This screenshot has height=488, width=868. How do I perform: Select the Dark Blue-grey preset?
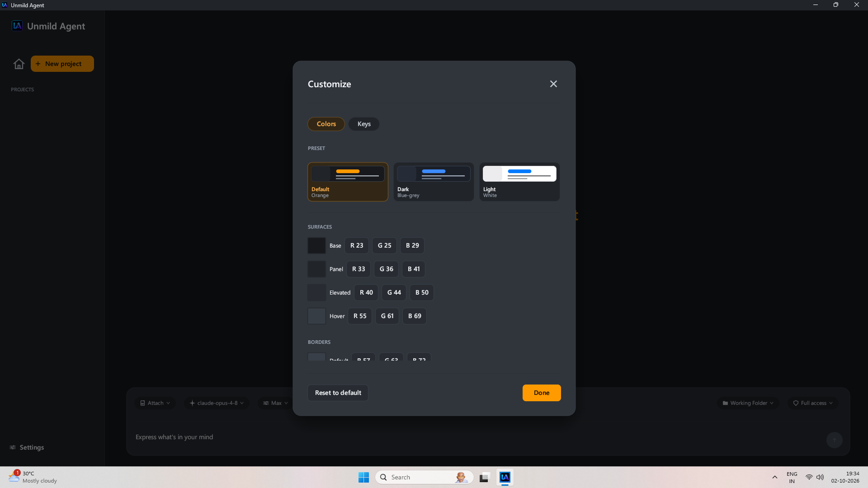click(434, 182)
